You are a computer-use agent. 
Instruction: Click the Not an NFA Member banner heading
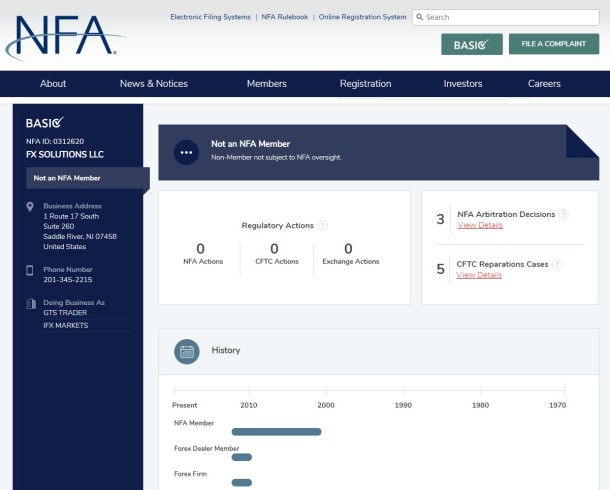(251, 144)
